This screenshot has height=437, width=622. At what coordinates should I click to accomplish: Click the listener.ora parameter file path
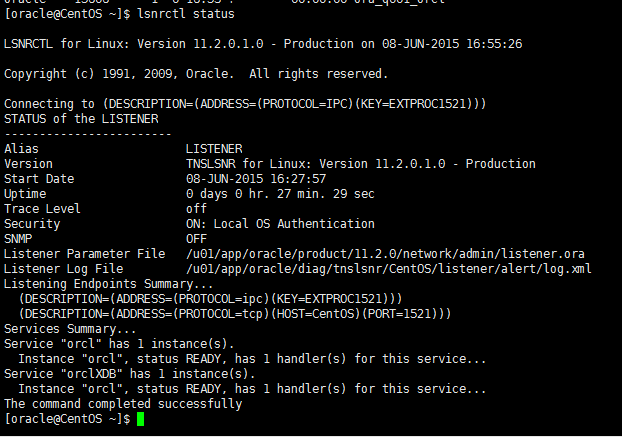point(385,254)
